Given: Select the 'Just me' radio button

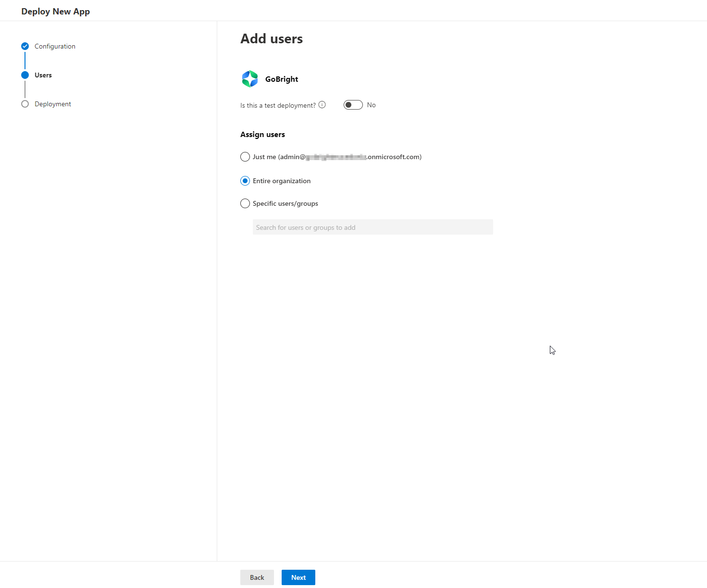Looking at the screenshot, I should [245, 157].
